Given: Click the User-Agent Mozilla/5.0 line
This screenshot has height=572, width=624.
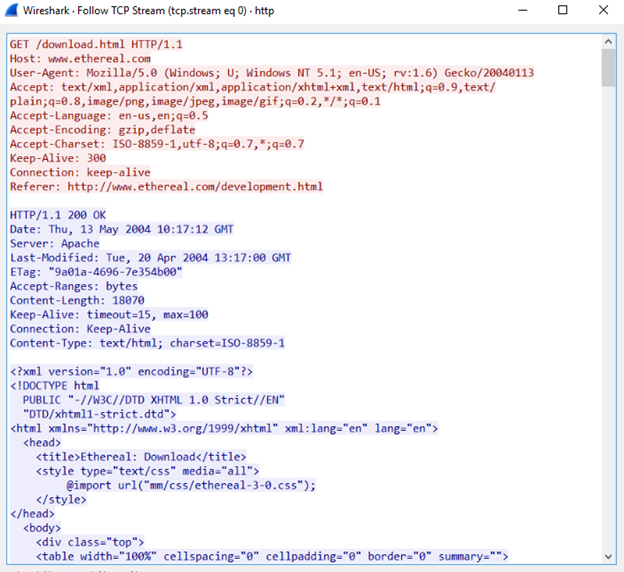Looking at the screenshot, I should tap(272, 73).
